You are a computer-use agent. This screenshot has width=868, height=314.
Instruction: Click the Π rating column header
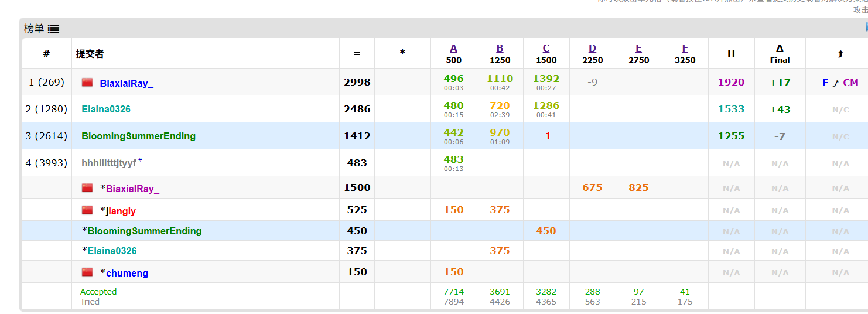tap(731, 53)
